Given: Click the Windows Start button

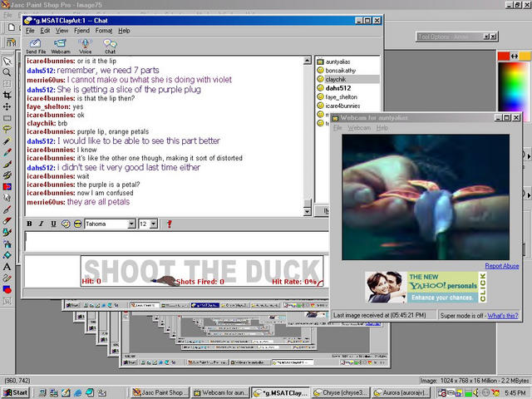Looking at the screenshot, I should tap(16, 392).
